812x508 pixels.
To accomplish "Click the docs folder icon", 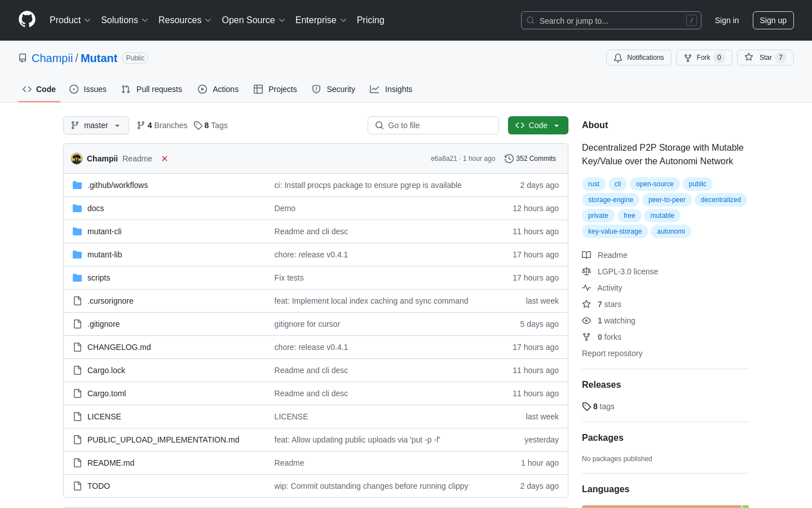I will tap(77, 208).
